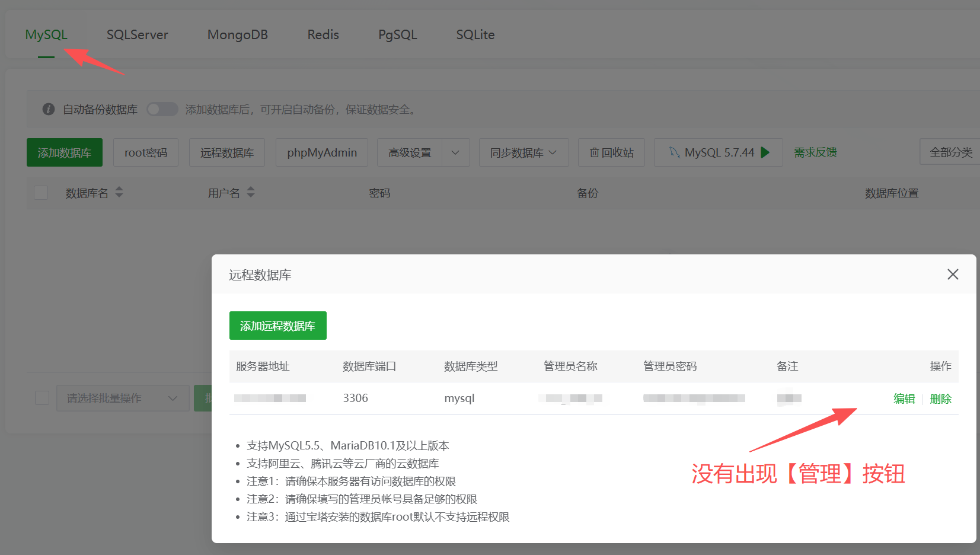Click the 管理员名称 column header
980x555 pixels.
(x=570, y=366)
